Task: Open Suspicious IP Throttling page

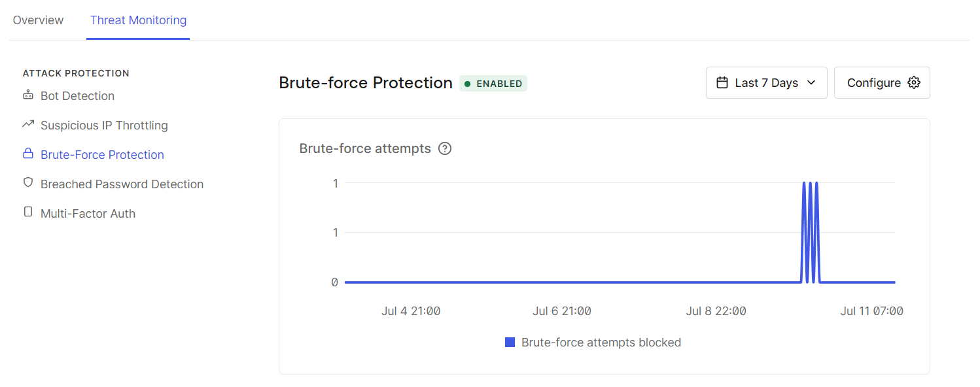Action: [104, 126]
